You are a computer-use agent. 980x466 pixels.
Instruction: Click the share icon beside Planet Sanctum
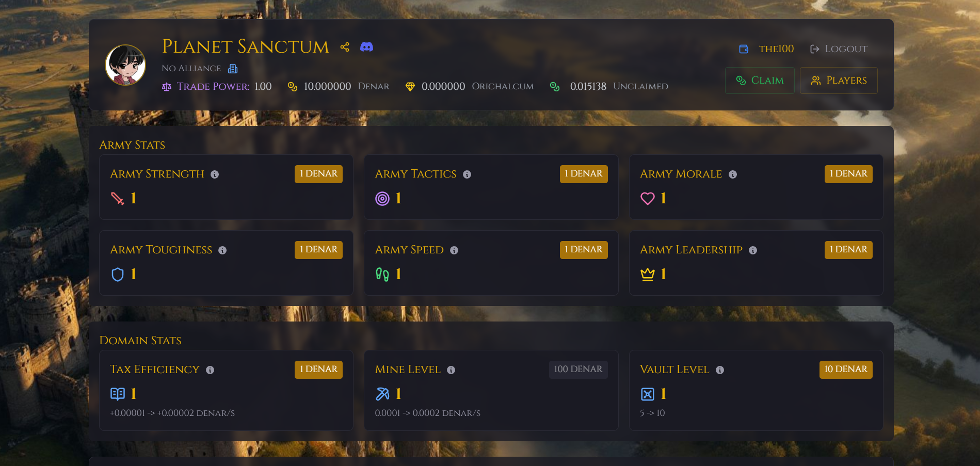(345, 47)
